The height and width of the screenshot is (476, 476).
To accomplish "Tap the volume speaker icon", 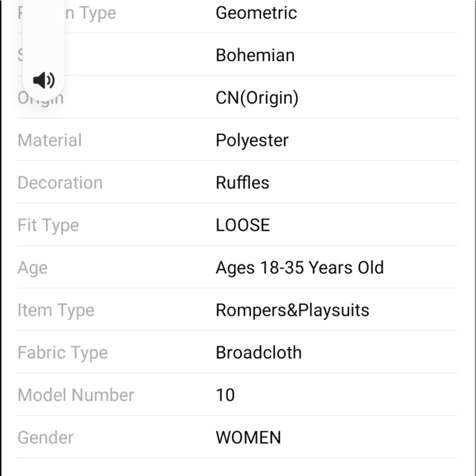I will 44,80.
